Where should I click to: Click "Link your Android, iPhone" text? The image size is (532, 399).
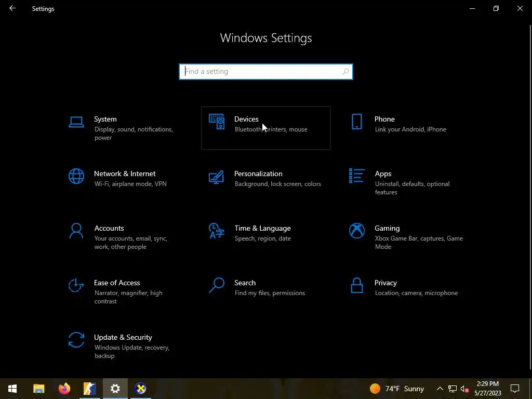point(410,129)
